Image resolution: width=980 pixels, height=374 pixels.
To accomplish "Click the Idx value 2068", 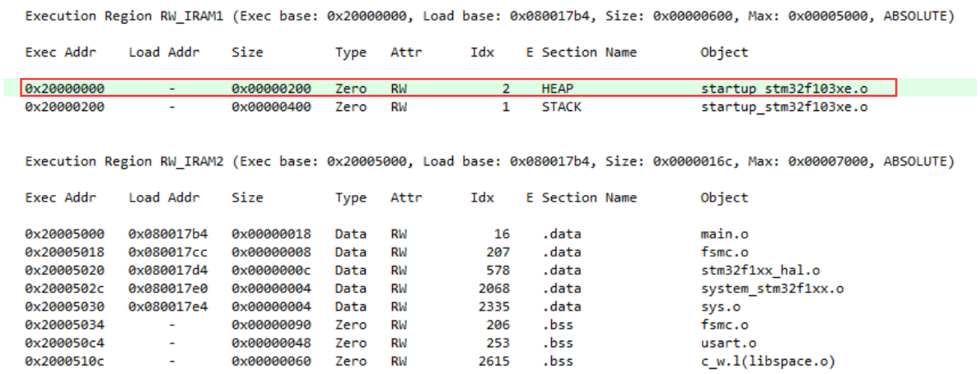I will pyautogui.click(x=495, y=288).
